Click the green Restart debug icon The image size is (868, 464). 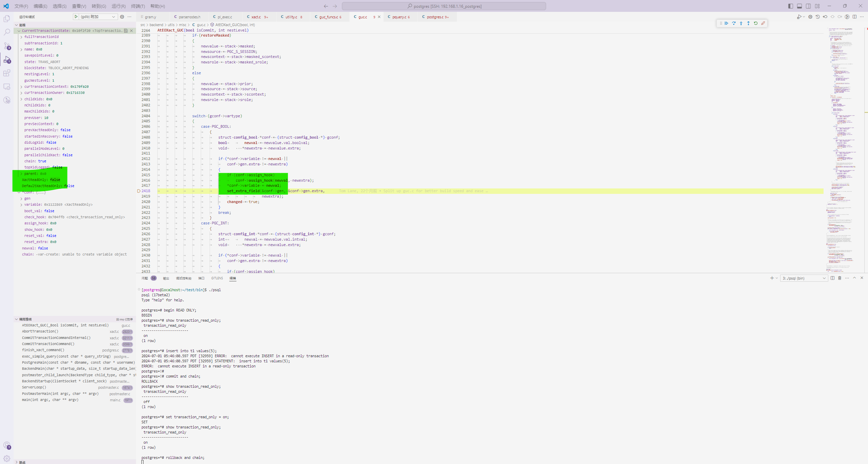pos(756,23)
